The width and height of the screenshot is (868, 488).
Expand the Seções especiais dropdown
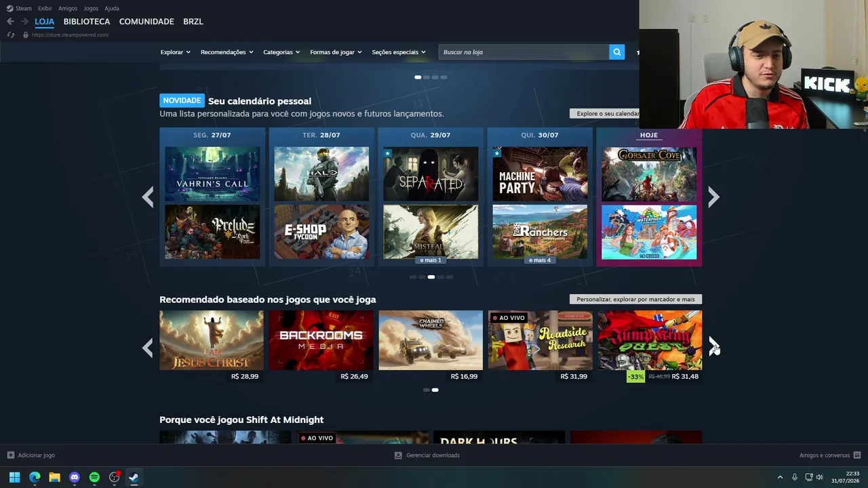(399, 52)
